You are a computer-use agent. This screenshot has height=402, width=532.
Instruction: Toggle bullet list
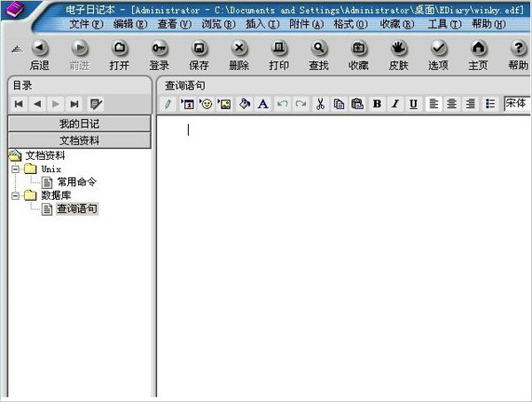point(490,104)
